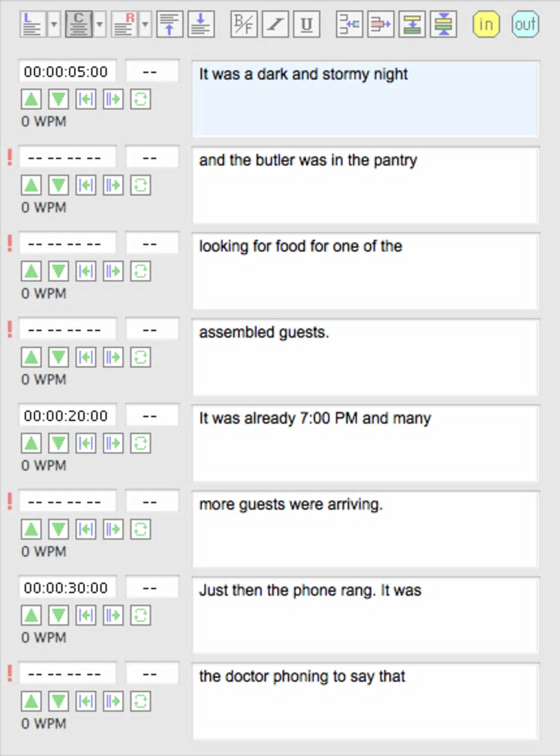Click the right-align caption button
This screenshot has width=560, height=756.
pyautogui.click(x=124, y=24)
